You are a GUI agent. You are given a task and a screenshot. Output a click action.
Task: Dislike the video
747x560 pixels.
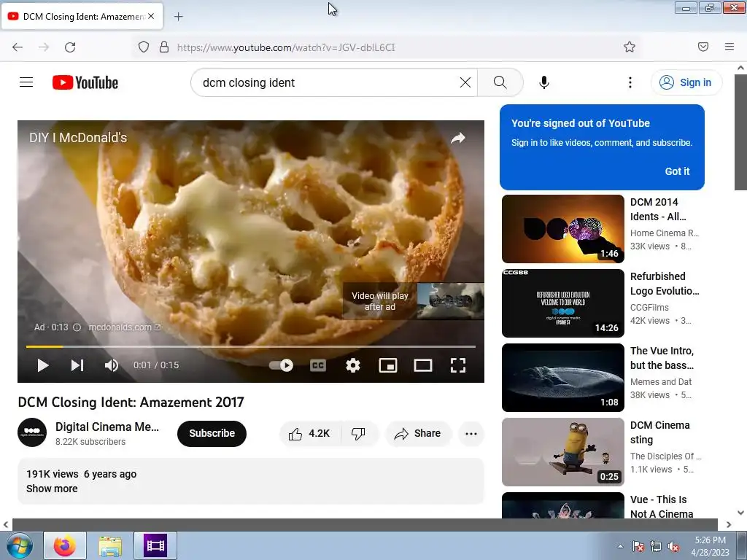359,433
